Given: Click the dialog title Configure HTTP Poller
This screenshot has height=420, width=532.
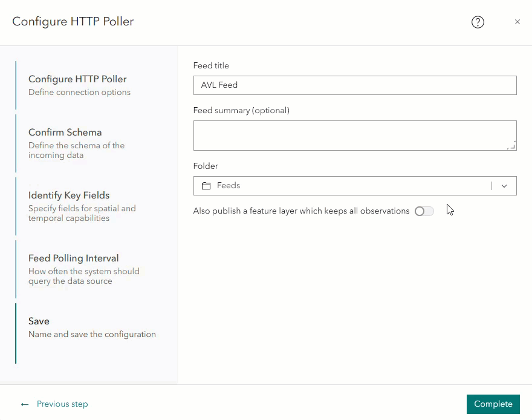Looking at the screenshot, I should tap(73, 22).
